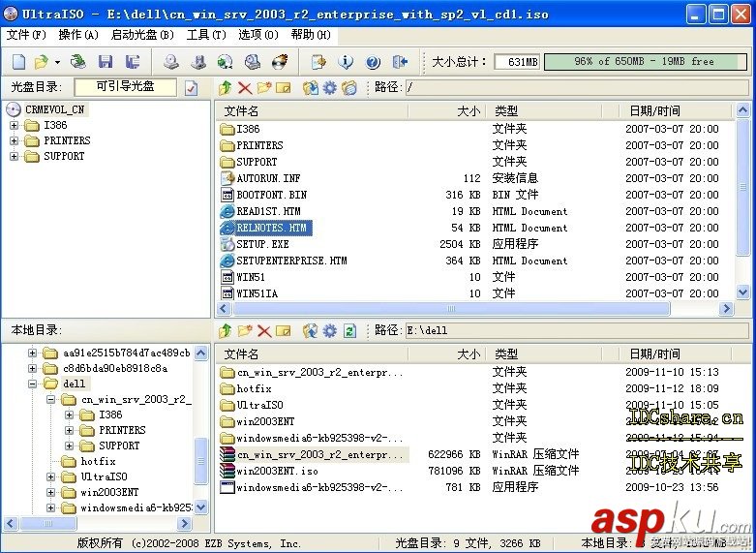Click the Save As toolbar icon
This screenshot has width=756, height=553.
click(x=133, y=62)
